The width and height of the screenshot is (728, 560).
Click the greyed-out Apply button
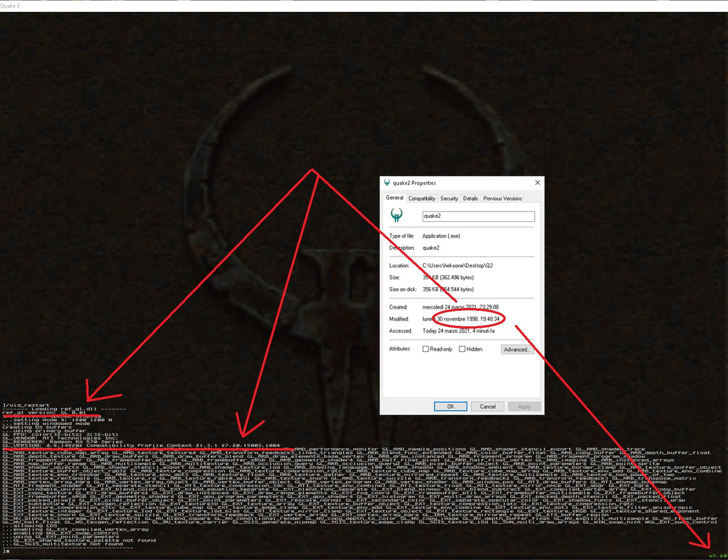click(x=524, y=406)
